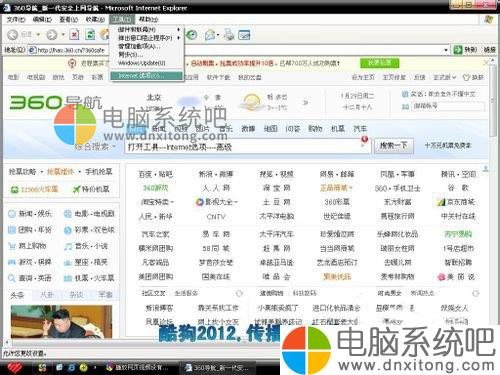Open the Back button history dropdown arrow
The image size is (500, 375).
click(x=38, y=35)
